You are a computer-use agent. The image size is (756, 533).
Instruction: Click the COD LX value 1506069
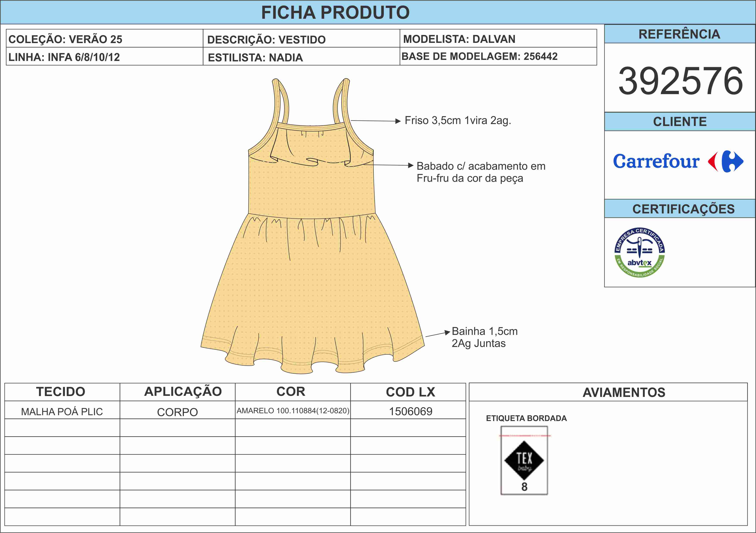(x=410, y=411)
